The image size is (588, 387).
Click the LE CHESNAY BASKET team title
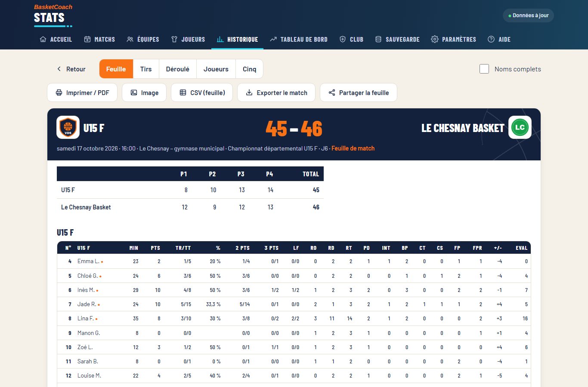coord(463,128)
